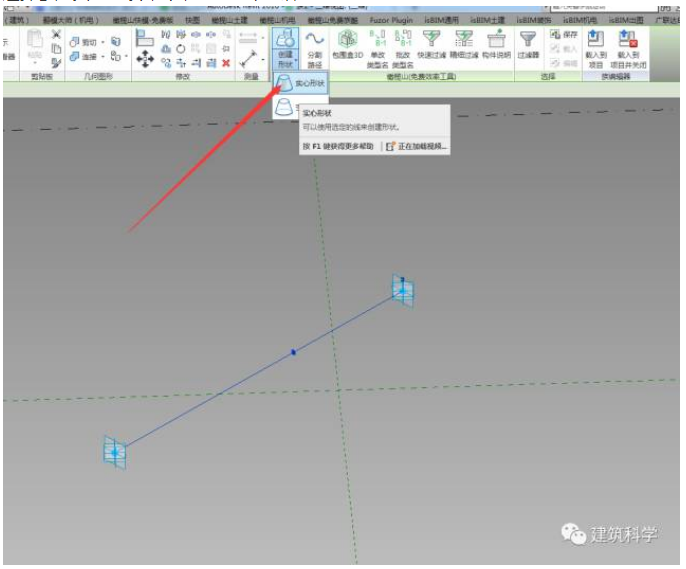686x569 pixels.
Task: Click the 连接 join geometry tool
Action: 84,56
